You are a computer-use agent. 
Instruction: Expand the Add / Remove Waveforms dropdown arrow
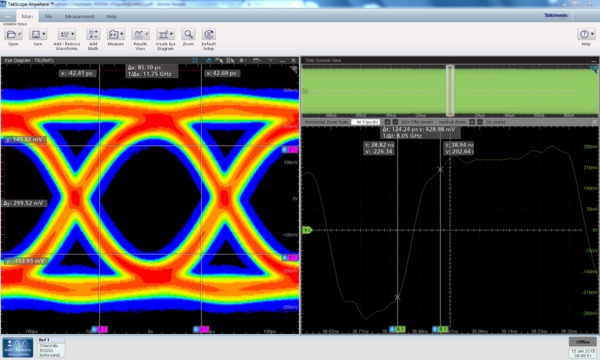[x=73, y=34]
